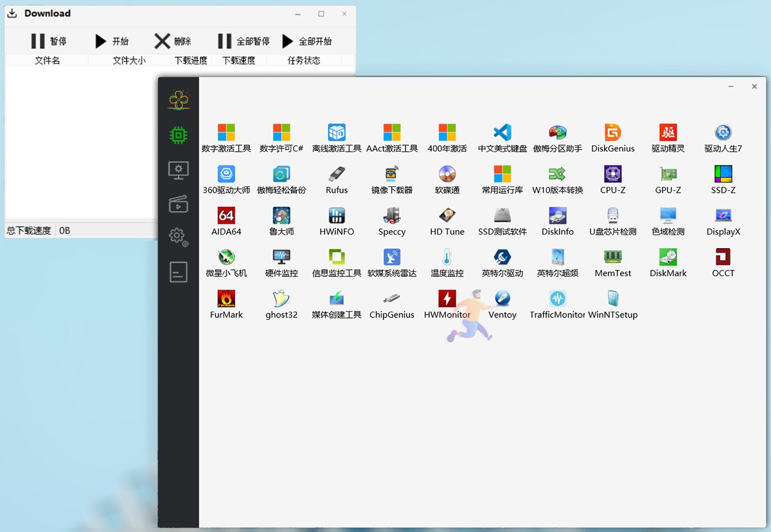This screenshot has height=532, width=771.
Task: Open 离线激活工具
Action: (x=337, y=138)
